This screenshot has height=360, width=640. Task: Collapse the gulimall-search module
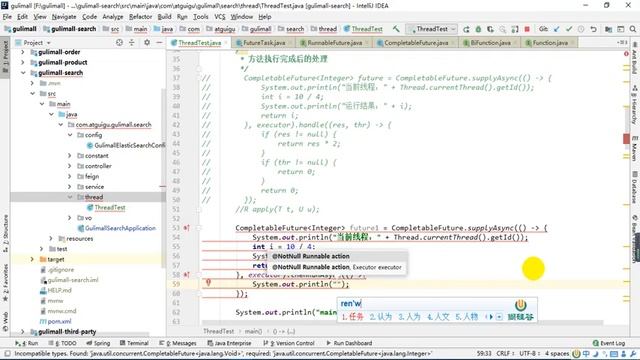[23, 73]
